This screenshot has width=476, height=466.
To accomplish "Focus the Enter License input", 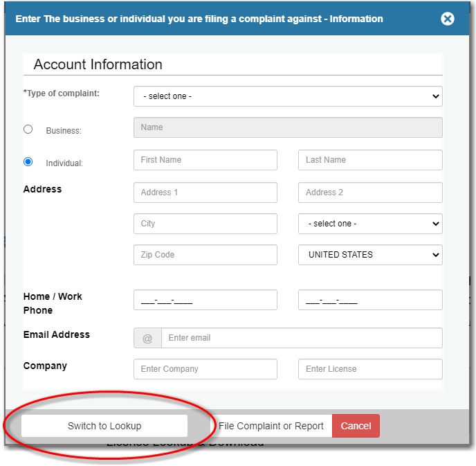I will point(370,369).
